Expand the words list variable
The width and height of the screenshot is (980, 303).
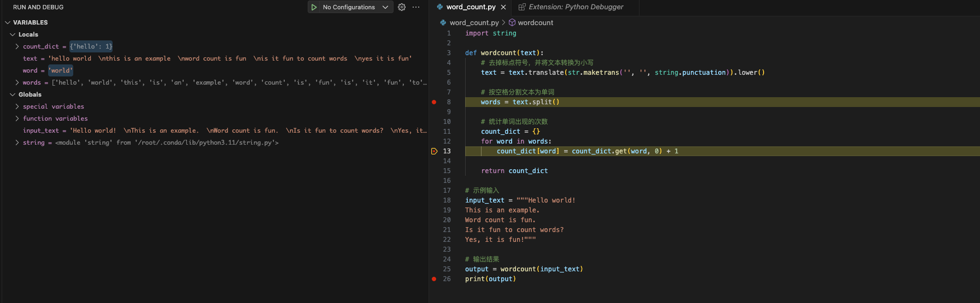pos(17,82)
